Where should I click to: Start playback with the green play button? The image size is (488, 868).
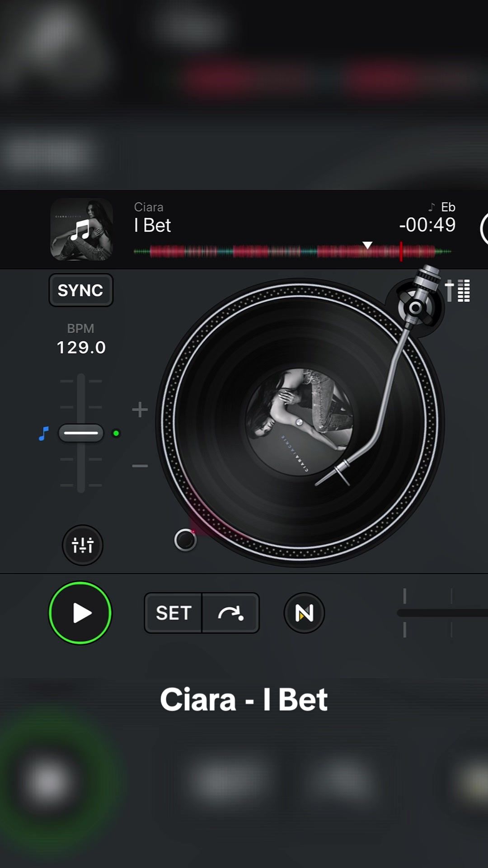pyautogui.click(x=80, y=613)
